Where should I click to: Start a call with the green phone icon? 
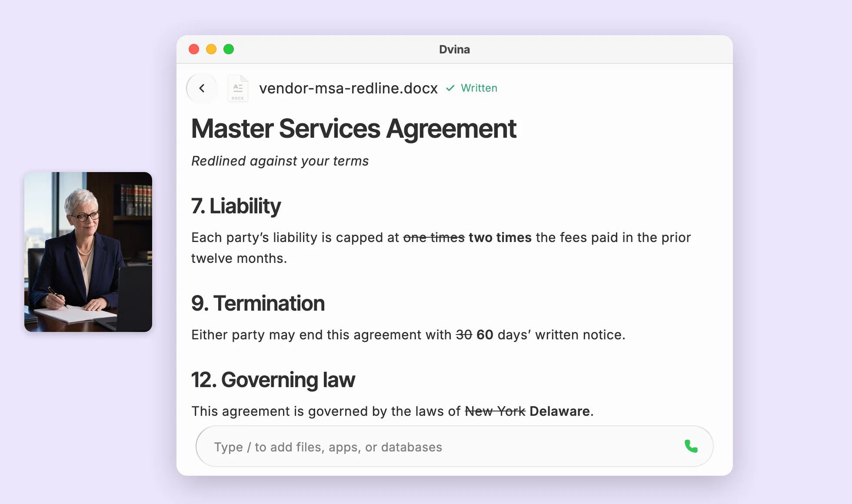click(x=691, y=446)
